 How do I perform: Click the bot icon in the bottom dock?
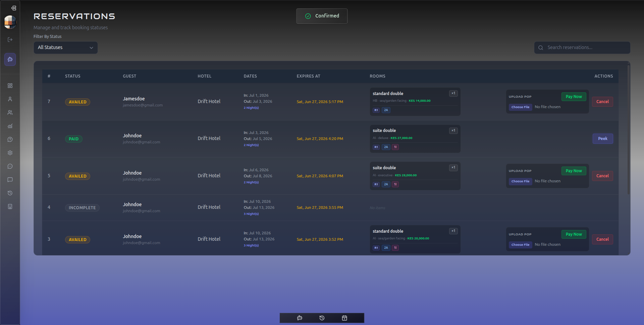pos(300,318)
